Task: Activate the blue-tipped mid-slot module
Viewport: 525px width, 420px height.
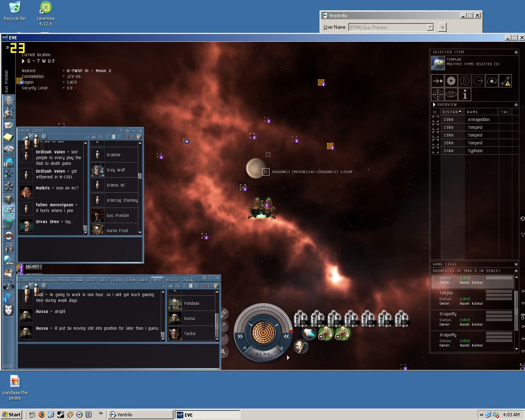Action: (x=309, y=333)
